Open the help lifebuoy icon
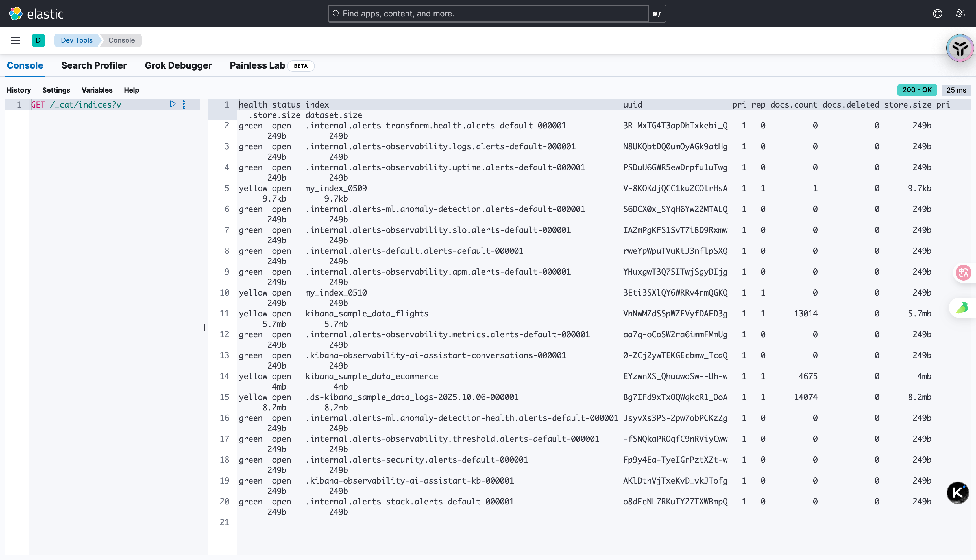The height and width of the screenshot is (560, 976). tap(937, 14)
